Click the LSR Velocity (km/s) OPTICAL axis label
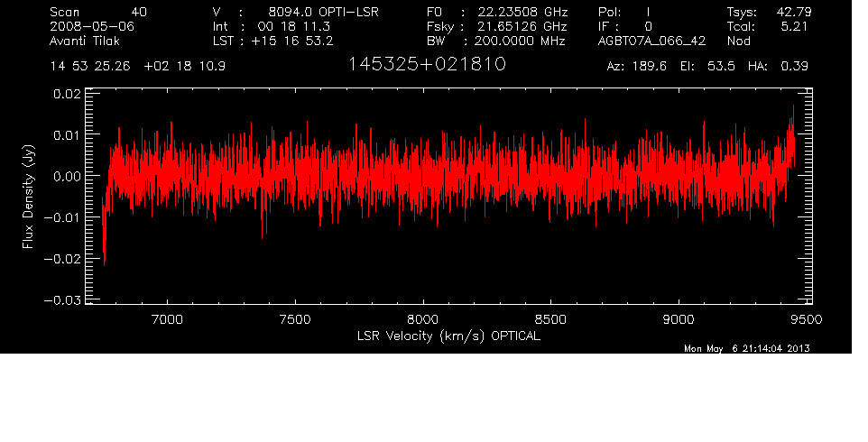The width and height of the screenshot is (868, 442). [448, 336]
